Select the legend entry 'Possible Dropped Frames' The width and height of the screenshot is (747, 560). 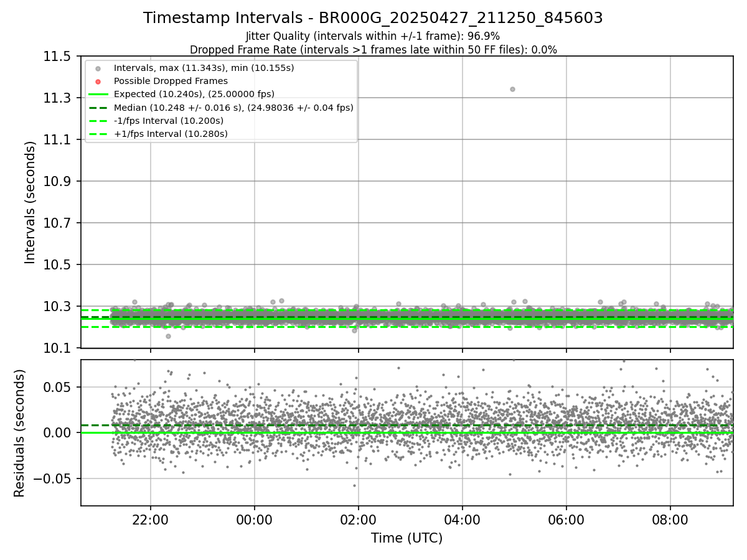[x=171, y=81]
